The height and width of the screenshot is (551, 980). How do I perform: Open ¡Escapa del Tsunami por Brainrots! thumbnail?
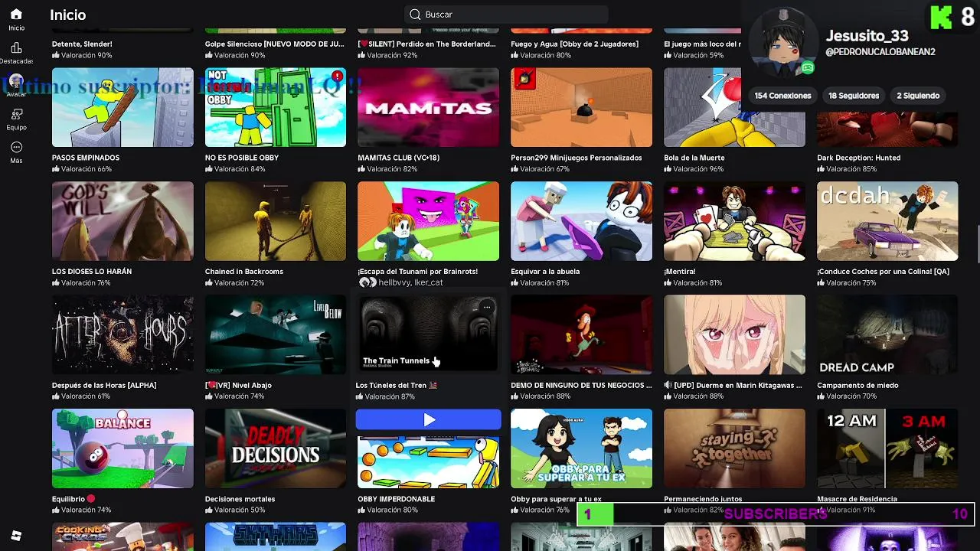point(428,221)
